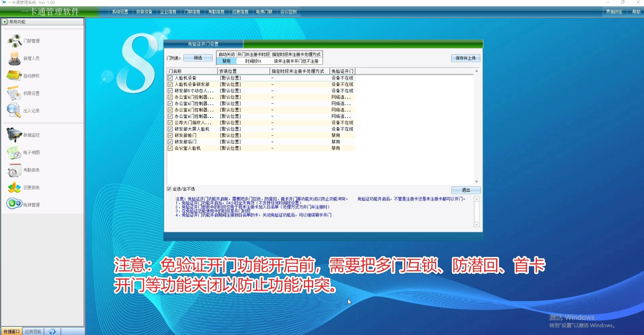Uncheck the 会议室人脸机 checkbox
The width and height of the screenshot is (644, 335).
(x=170, y=148)
